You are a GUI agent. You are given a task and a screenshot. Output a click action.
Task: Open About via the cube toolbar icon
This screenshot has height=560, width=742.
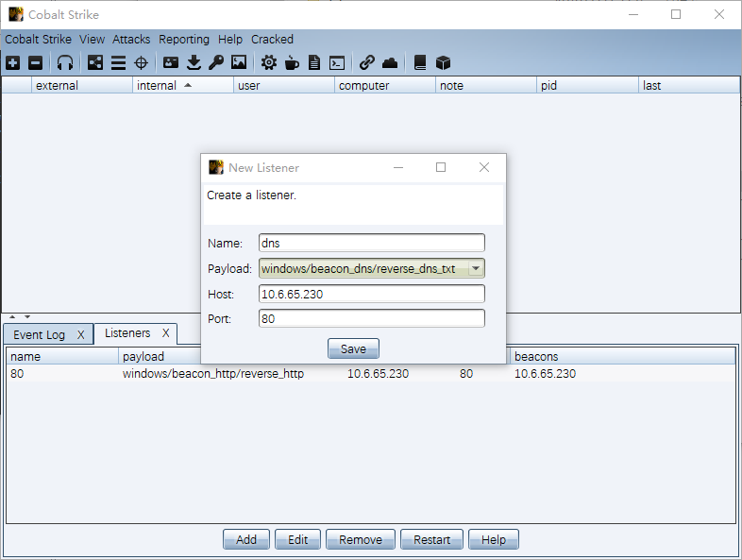pos(443,62)
